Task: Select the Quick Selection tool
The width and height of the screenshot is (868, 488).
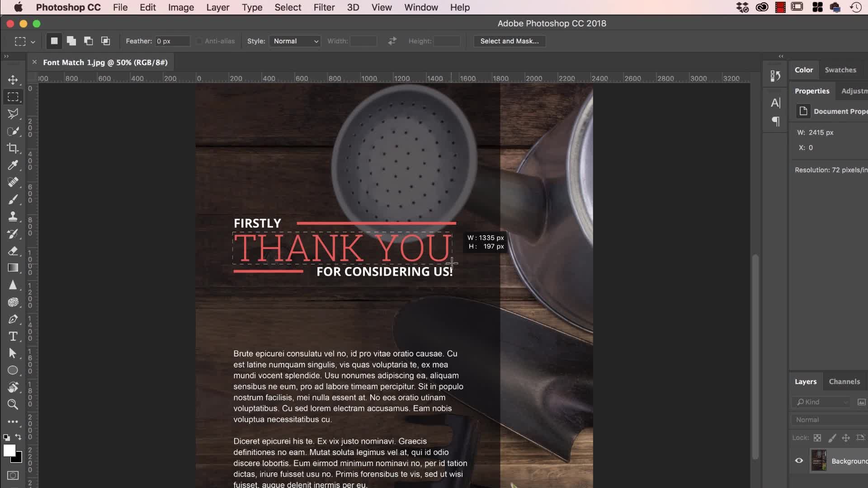Action: (x=13, y=131)
